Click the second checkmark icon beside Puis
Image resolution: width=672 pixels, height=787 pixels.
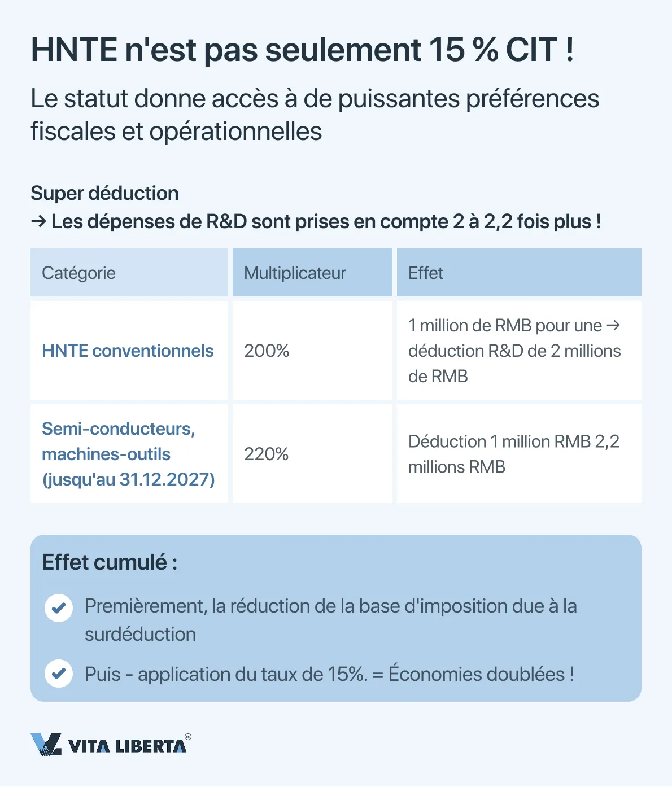[x=59, y=674]
